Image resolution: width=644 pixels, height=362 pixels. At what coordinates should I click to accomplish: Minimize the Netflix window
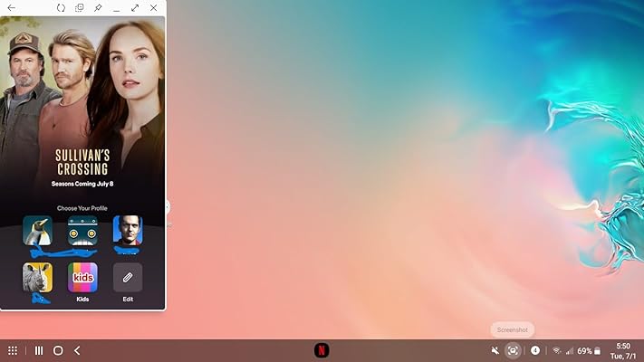117,8
